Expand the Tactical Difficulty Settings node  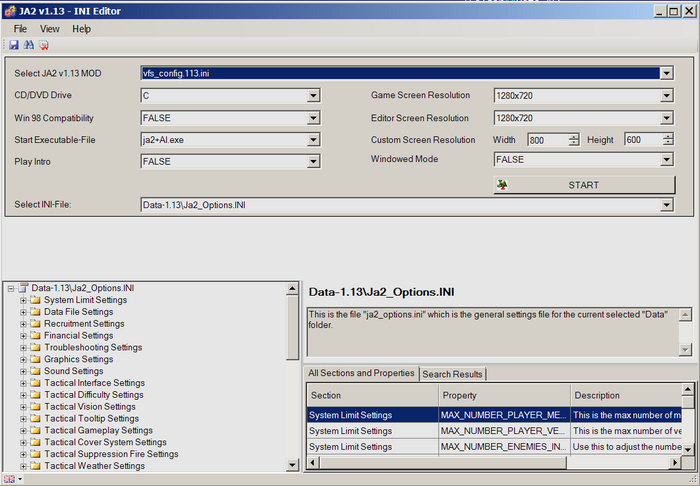point(22,395)
